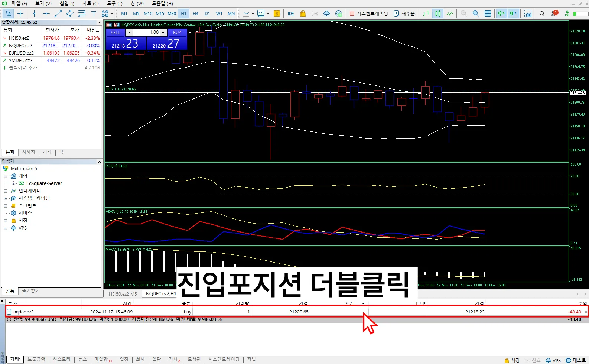Toggle chart auto scroll
Image resolution: width=589 pixels, height=364 pixels.
click(x=502, y=13)
